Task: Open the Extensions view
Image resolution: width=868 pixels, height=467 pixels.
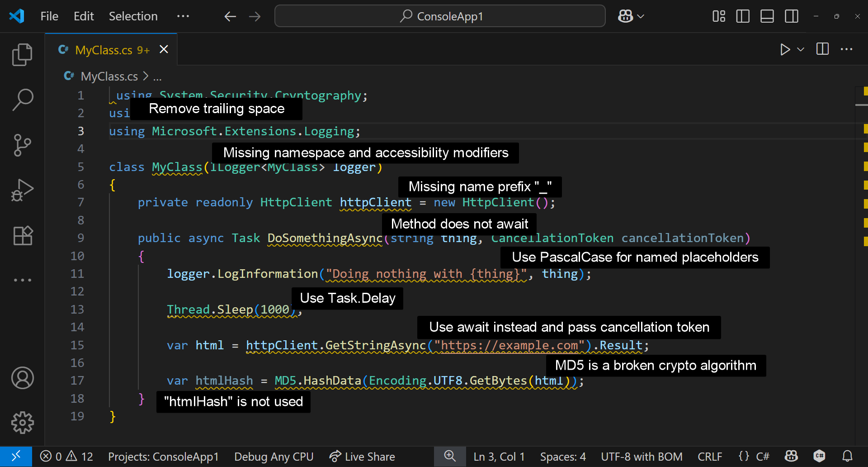Action: click(22, 235)
